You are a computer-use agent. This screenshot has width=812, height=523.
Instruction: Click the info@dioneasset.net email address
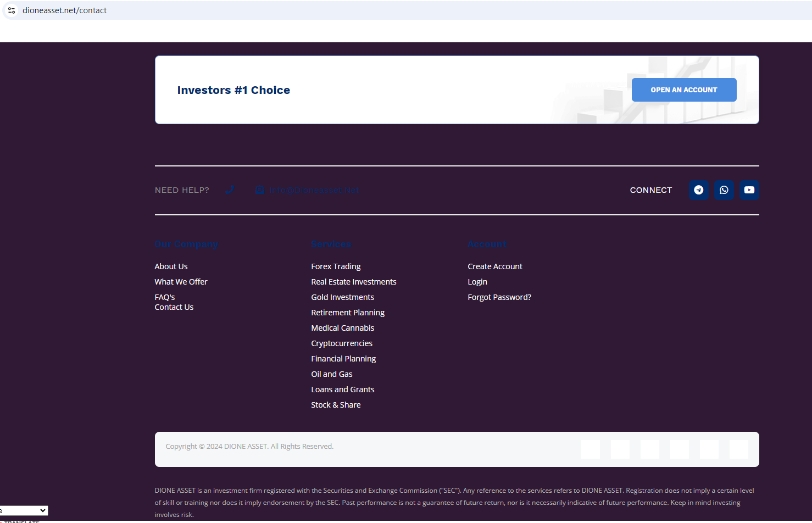[314, 190]
